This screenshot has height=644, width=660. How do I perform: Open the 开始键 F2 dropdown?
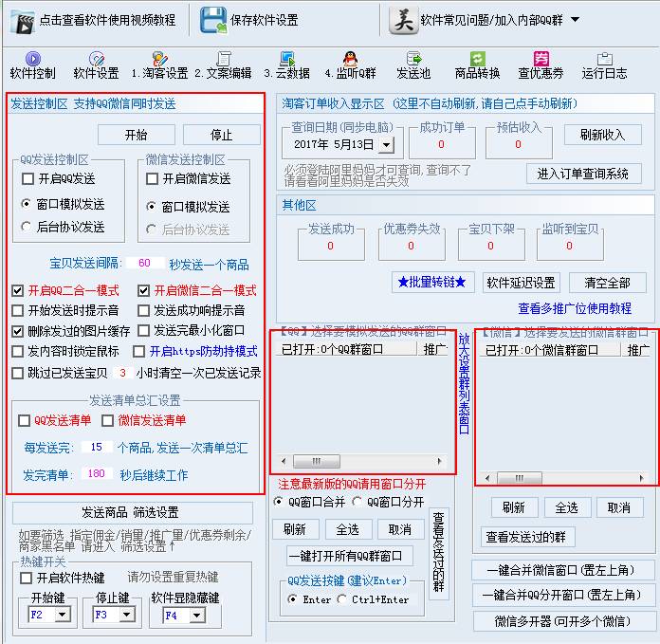click(63, 615)
